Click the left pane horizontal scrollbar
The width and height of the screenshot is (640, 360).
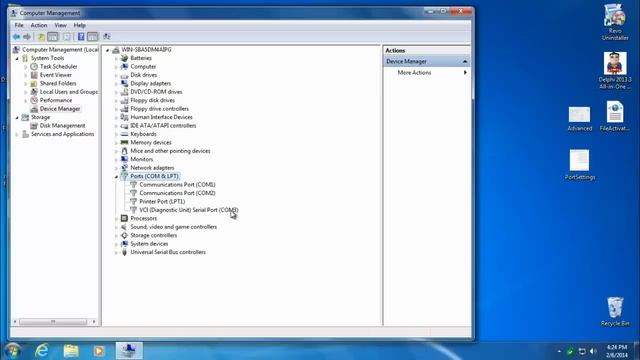coord(53,322)
